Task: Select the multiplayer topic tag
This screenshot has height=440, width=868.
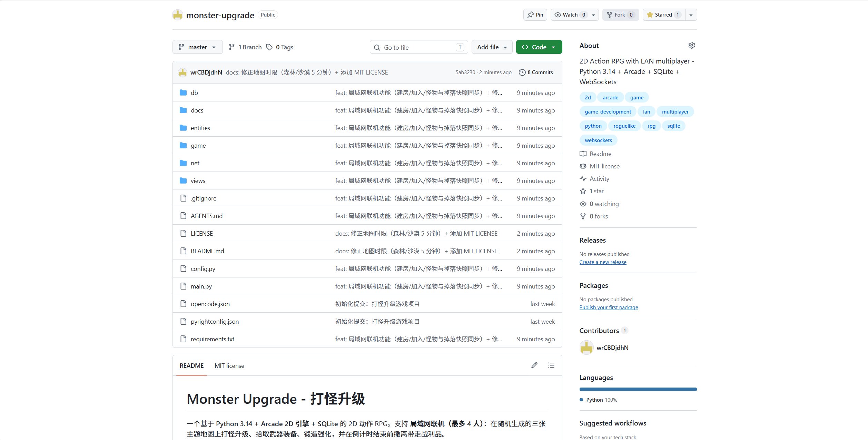Action: 675,112
